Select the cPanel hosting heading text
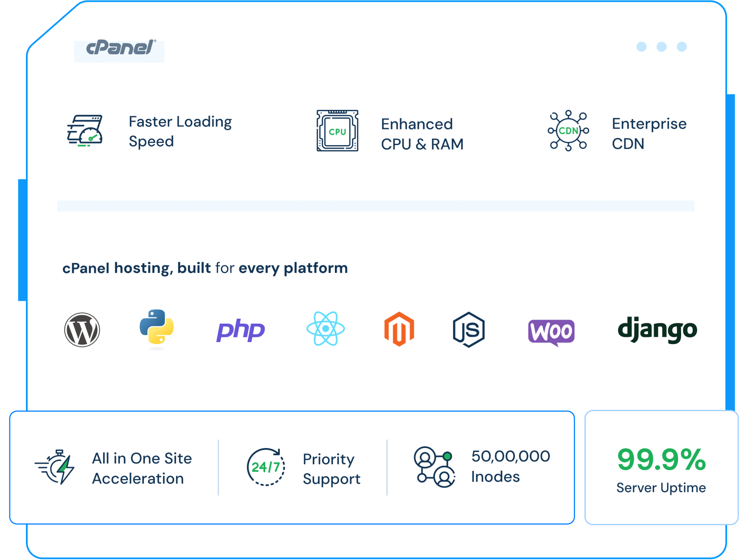747x560 pixels. (205, 268)
